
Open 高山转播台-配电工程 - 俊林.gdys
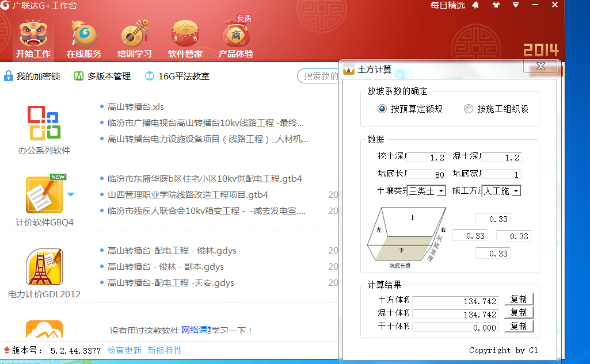click(172, 251)
